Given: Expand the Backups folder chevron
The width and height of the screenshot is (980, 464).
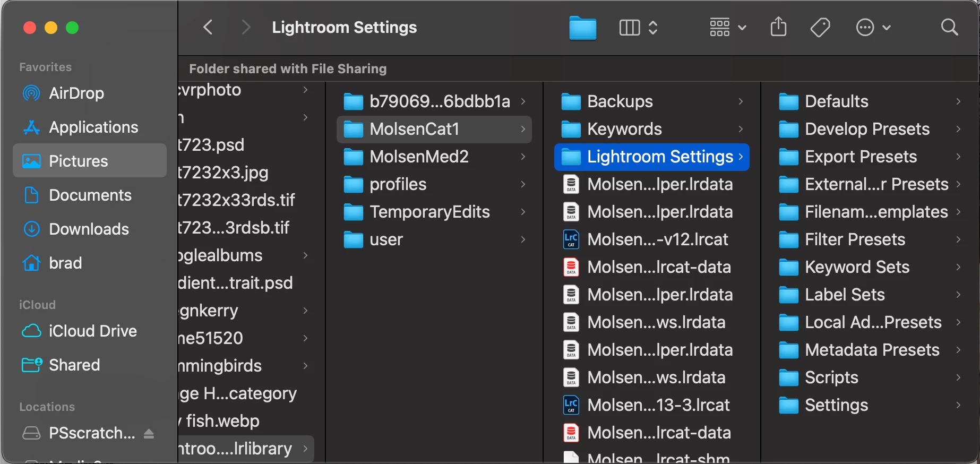Looking at the screenshot, I should coord(741,101).
